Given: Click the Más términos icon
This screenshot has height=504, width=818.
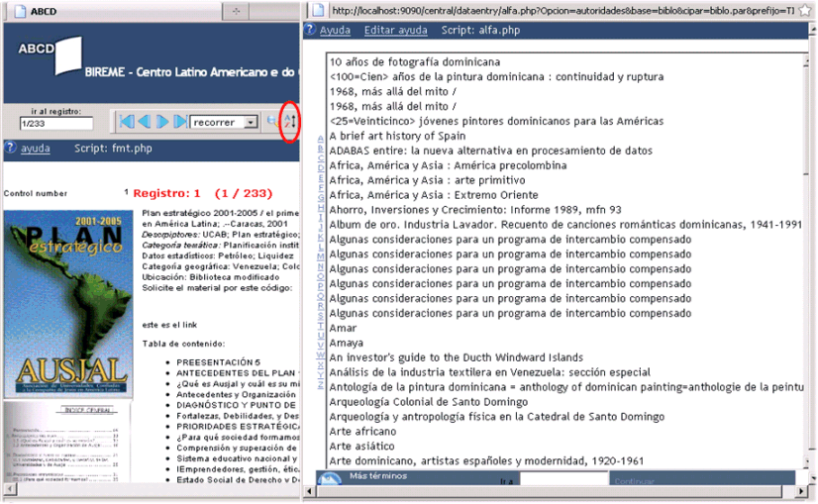Looking at the screenshot, I should point(331,480).
